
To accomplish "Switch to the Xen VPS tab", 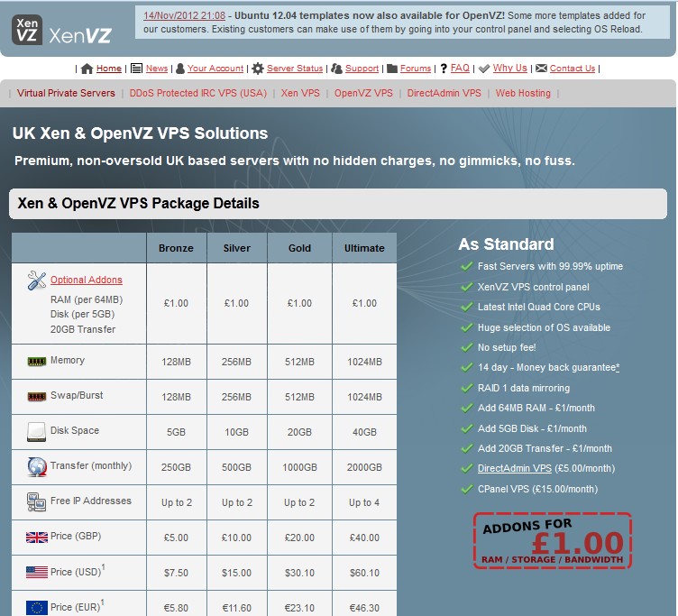I will tap(300, 93).
